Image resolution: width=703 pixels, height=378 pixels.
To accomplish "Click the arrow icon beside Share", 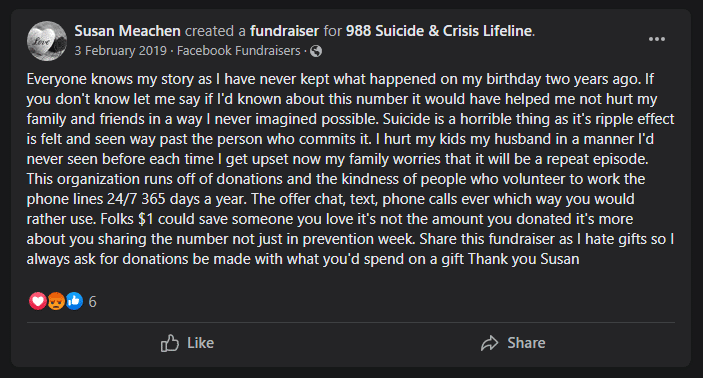I will (x=490, y=343).
